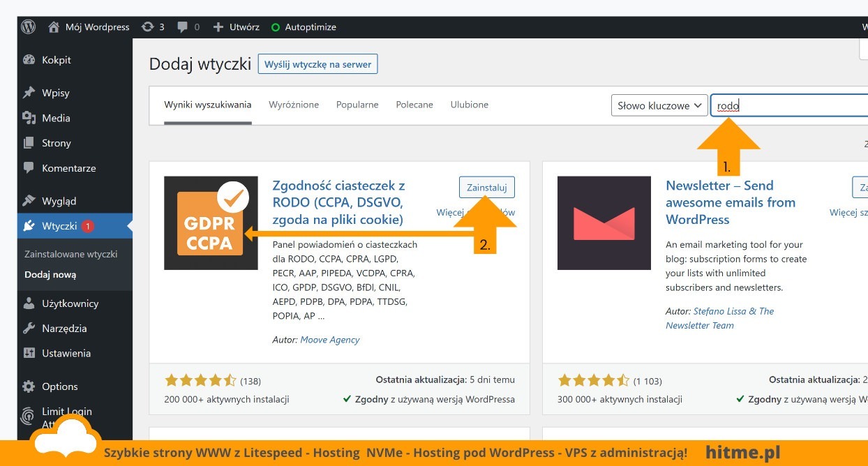Open Wygląd appearance menu
This screenshot has width=868, height=466.
point(59,201)
